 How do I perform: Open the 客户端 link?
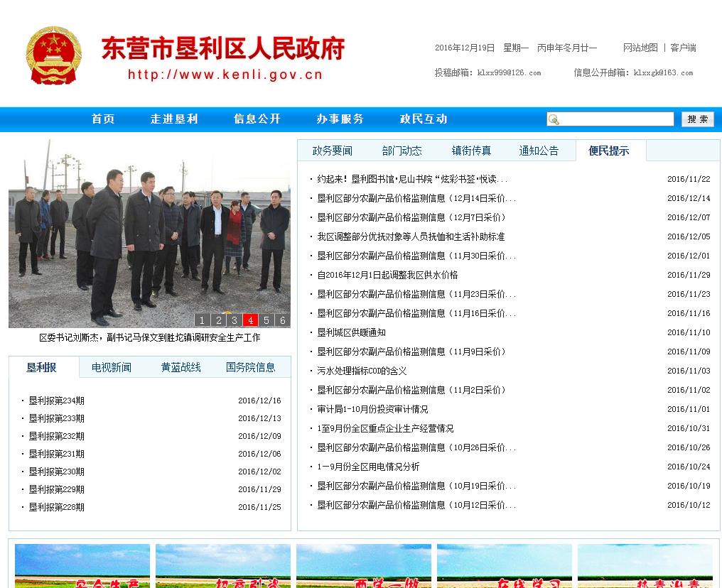coord(683,48)
